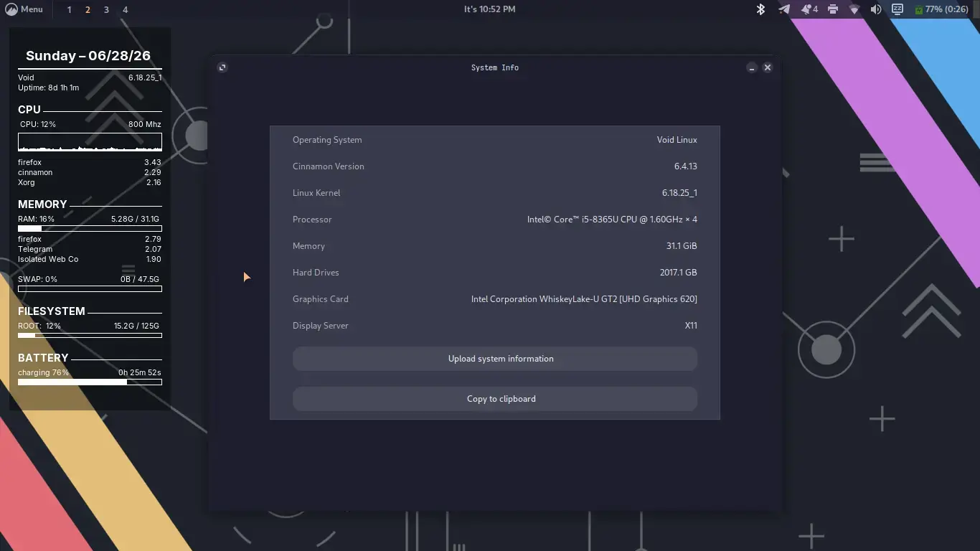Click the Telegram memory process entry

click(35, 249)
